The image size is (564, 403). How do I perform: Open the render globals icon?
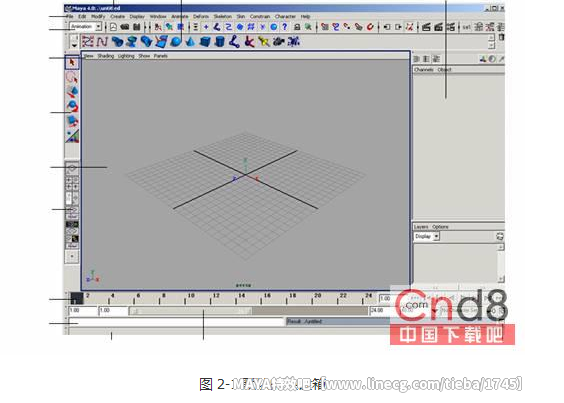pyautogui.click(x=450, y=27)
